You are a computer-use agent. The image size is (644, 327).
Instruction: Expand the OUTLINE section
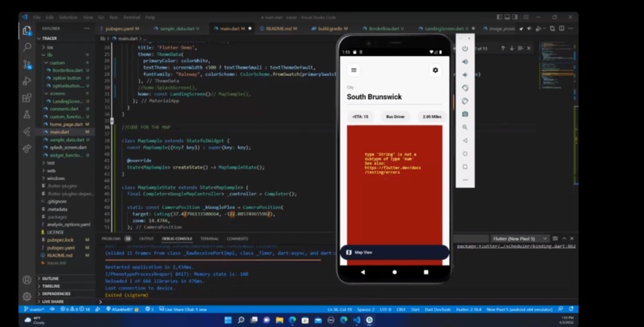(50, 278)
